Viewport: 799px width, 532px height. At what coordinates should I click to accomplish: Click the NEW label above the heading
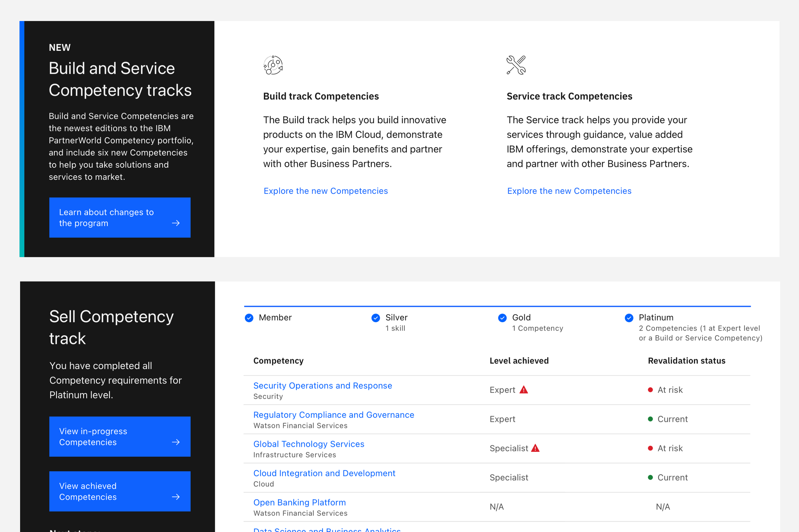60,48
